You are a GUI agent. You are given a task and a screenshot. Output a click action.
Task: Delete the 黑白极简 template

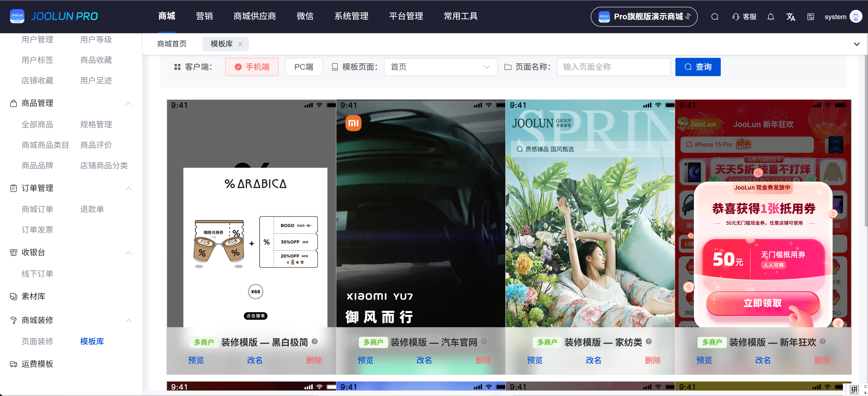click(x=314, y=360)
